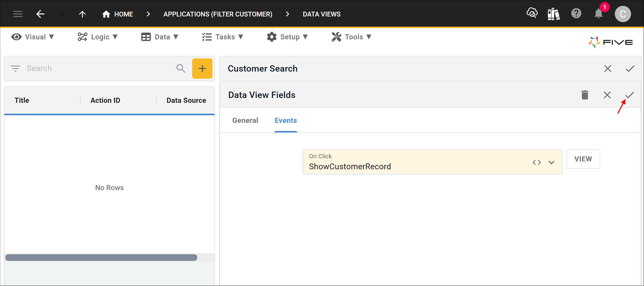Go back with the left arrow
The image size is (644, 286).
(x=40, y=14)
